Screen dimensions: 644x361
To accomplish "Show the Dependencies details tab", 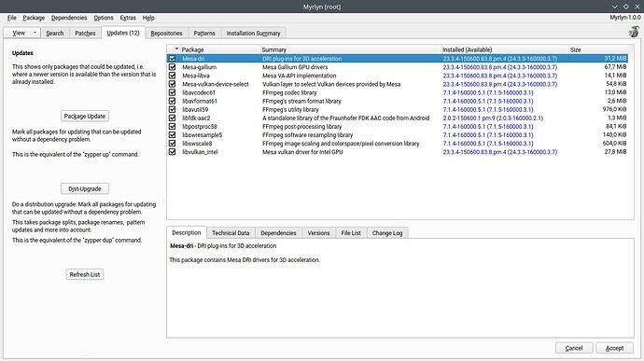I will click(x=278, y=233).
